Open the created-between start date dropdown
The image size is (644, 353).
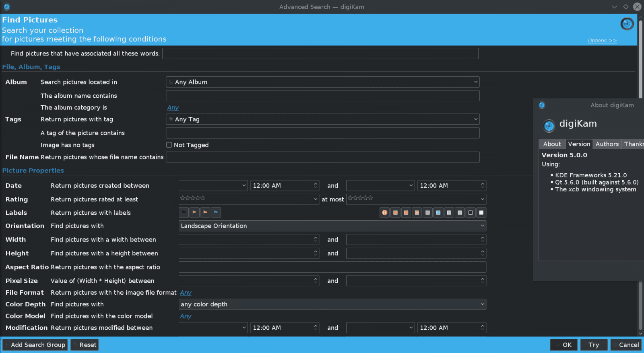pyautogui.click(x=213, y=185)
